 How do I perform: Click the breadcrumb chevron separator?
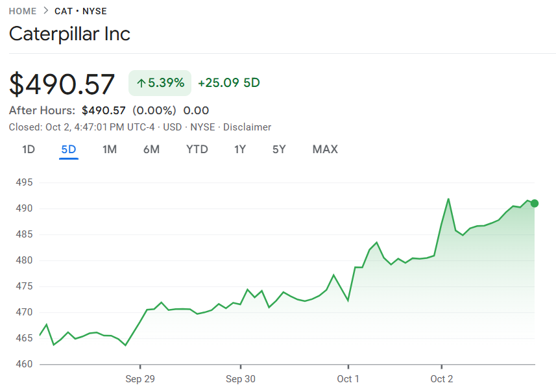click(x=45, y=11)
